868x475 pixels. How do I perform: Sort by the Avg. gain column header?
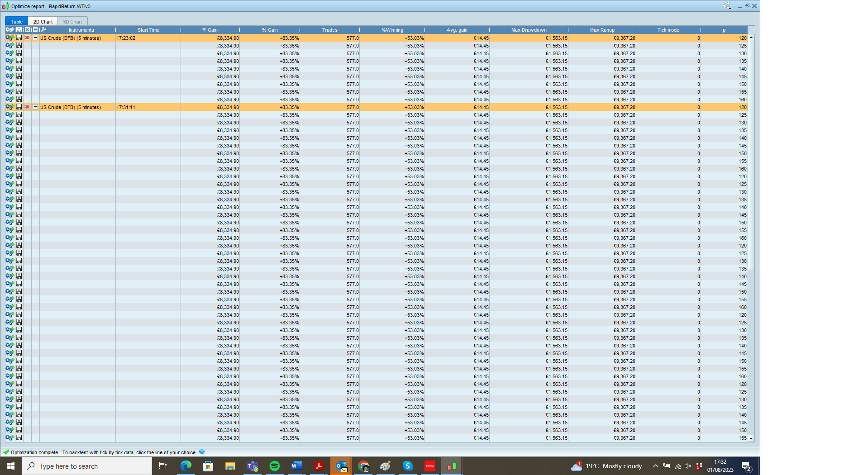pyautogui.click(x=457, y=30)
